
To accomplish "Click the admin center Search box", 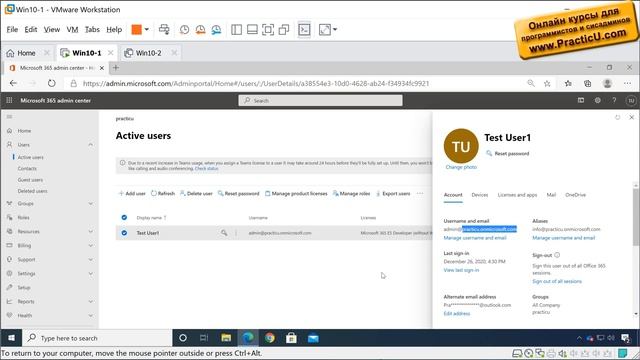I will pyautogui.click(x=320, y=100).
